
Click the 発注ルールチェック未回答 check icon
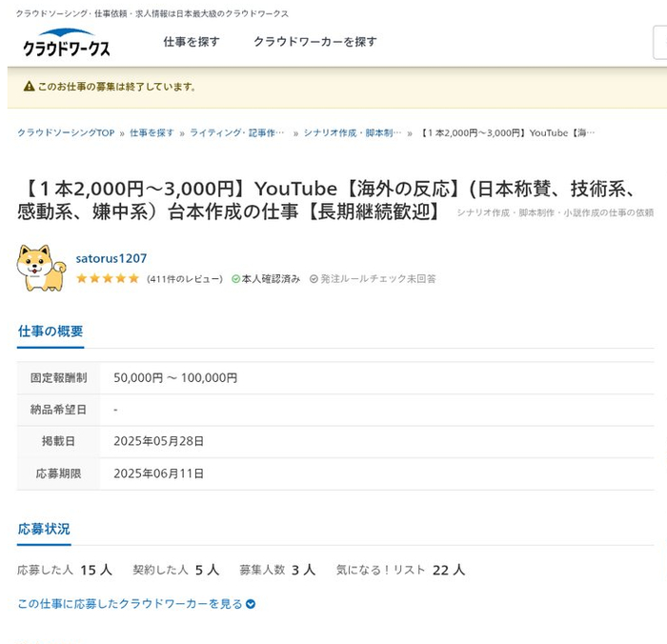click(x=313, y=279)
